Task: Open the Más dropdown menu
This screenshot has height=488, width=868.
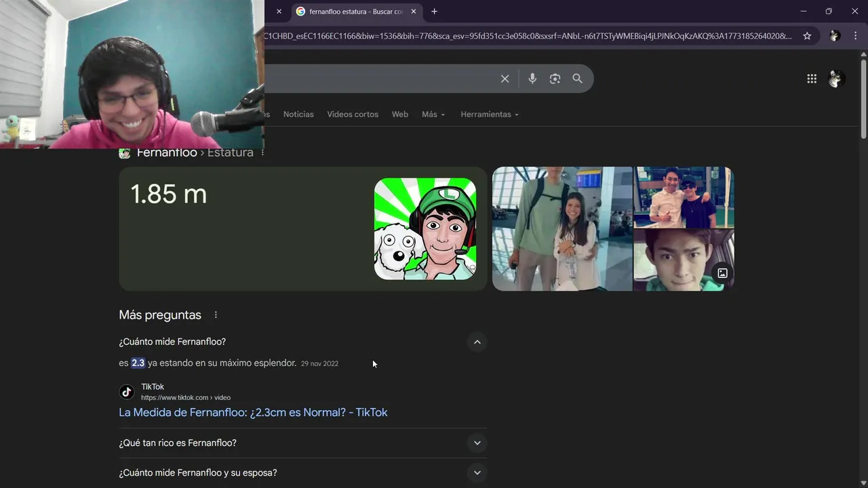Action: click(x=433, y=115)
